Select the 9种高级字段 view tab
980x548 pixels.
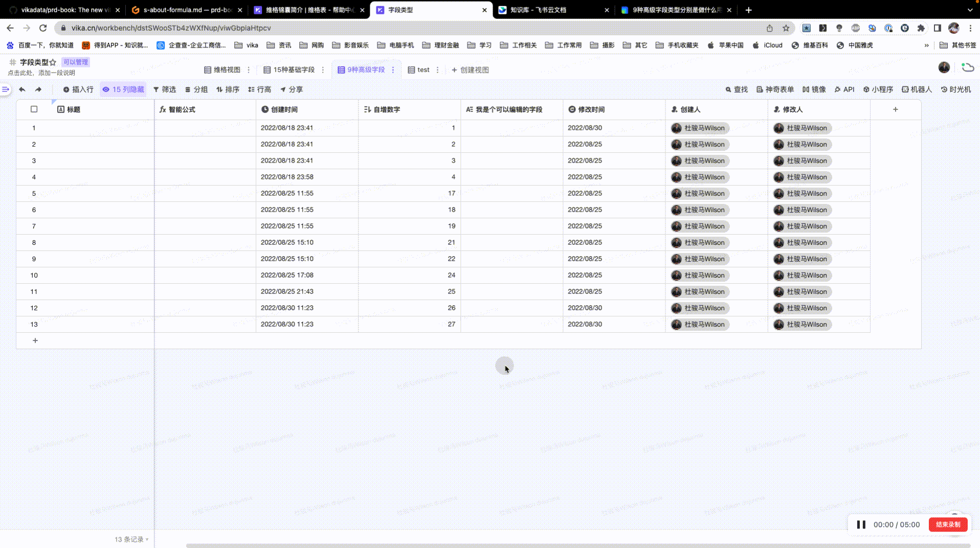pos(361,70)
